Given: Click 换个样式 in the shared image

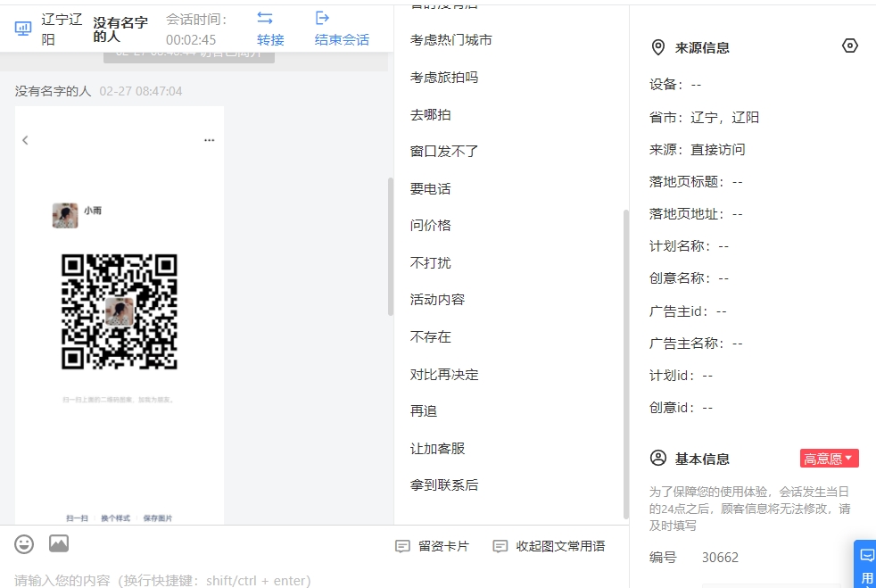Looking at the screenshot, I should pyautogui.click(x=115, y=518).
